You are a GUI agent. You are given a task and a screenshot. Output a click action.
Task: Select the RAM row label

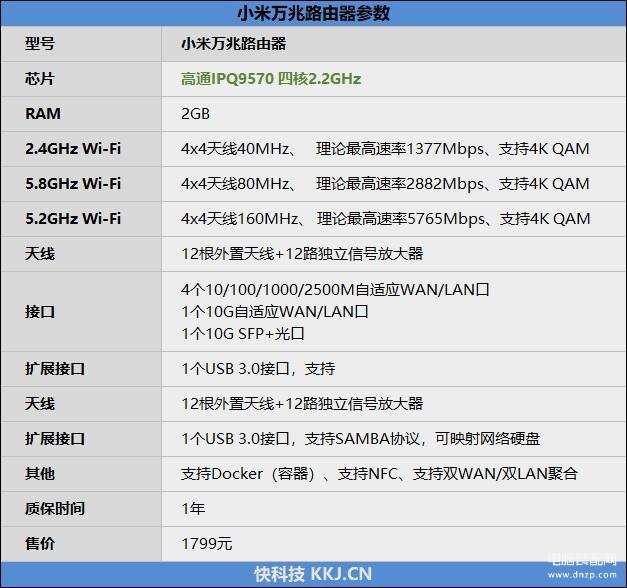[x=43, y=114]
